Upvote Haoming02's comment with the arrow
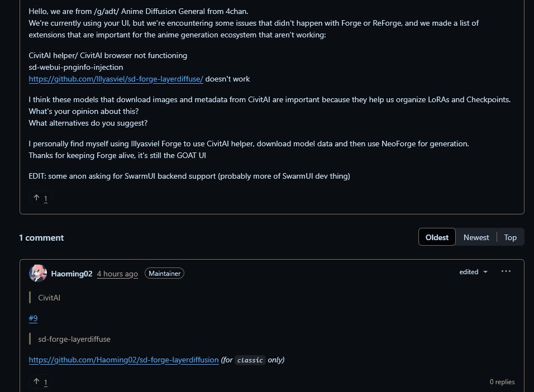The image size is (534, 392). [x=36, y=381]
